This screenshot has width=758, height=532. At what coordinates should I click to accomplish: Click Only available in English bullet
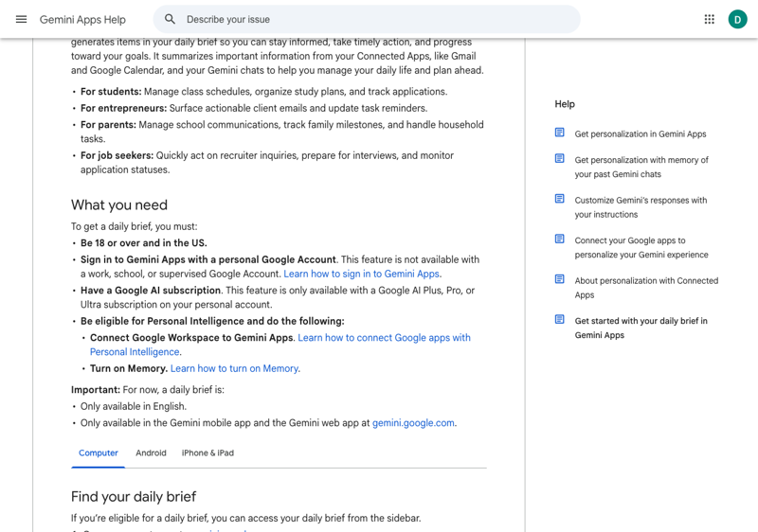click(x=134, y=406)
